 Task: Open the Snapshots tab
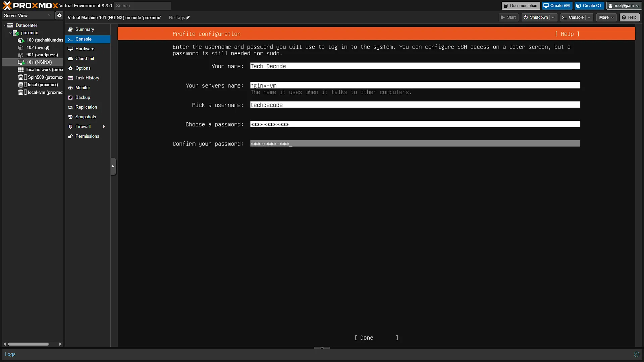pos(88,117)
